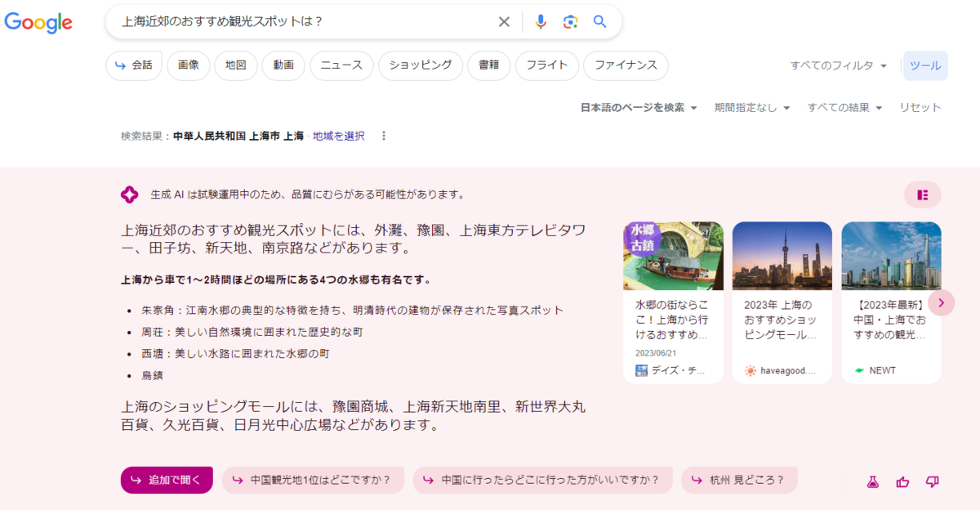Select suggestion 中国に行ったらどこに行った方がいいですか？

[543, 480]
